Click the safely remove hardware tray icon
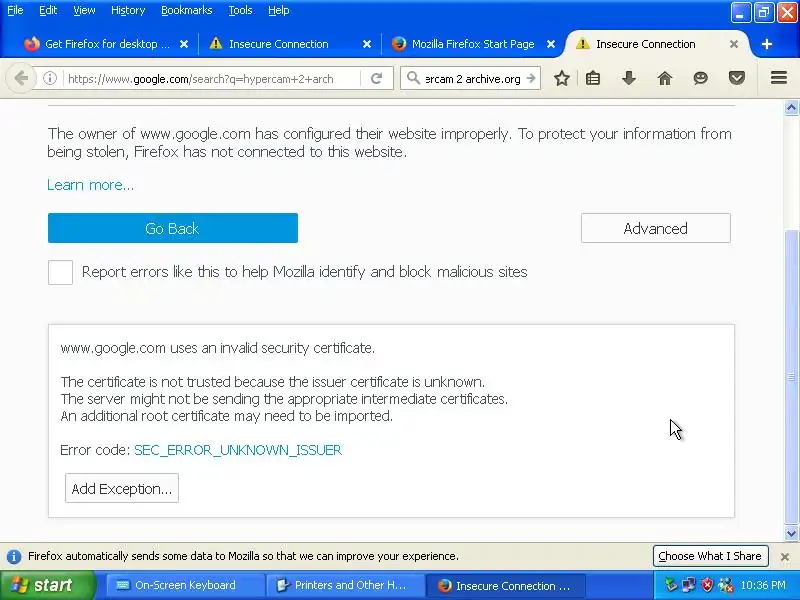The height and width of the screenshot is (600, 800). 670,585
